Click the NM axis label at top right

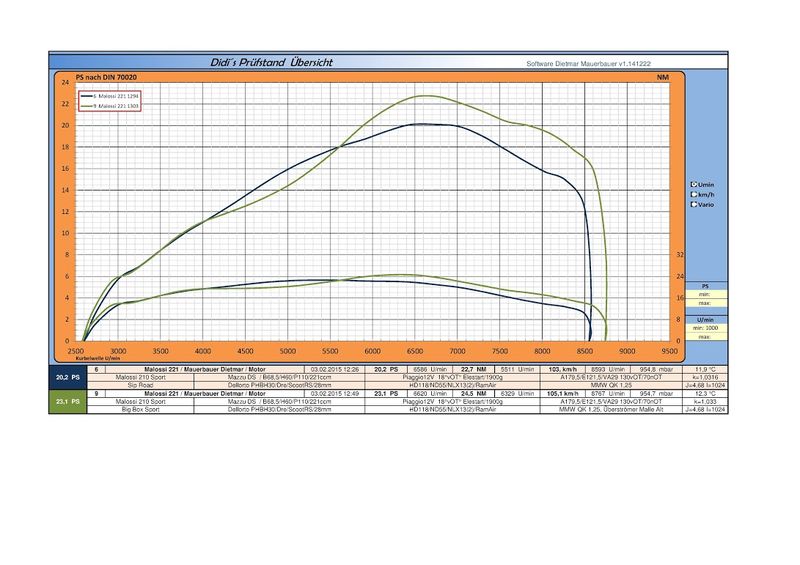pos(662,76)
